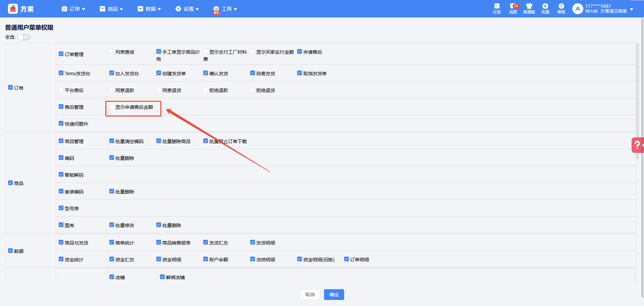Uncheck the 发货汇总 checkbox
Viewport: 644px width, 306px height.
click(206, 243)
